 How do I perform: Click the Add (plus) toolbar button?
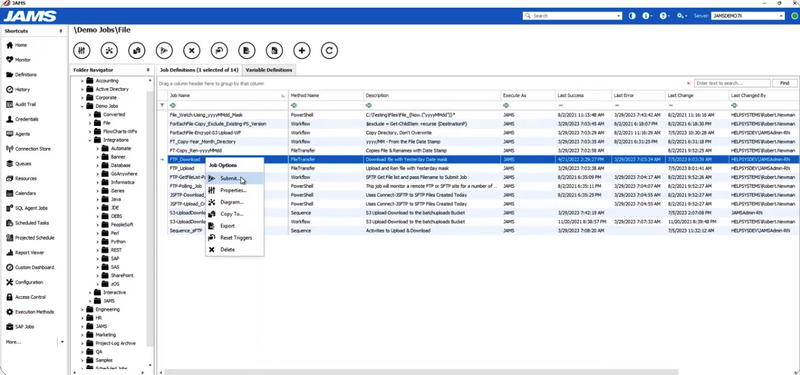pyautogui.click(x=302, y=50)
